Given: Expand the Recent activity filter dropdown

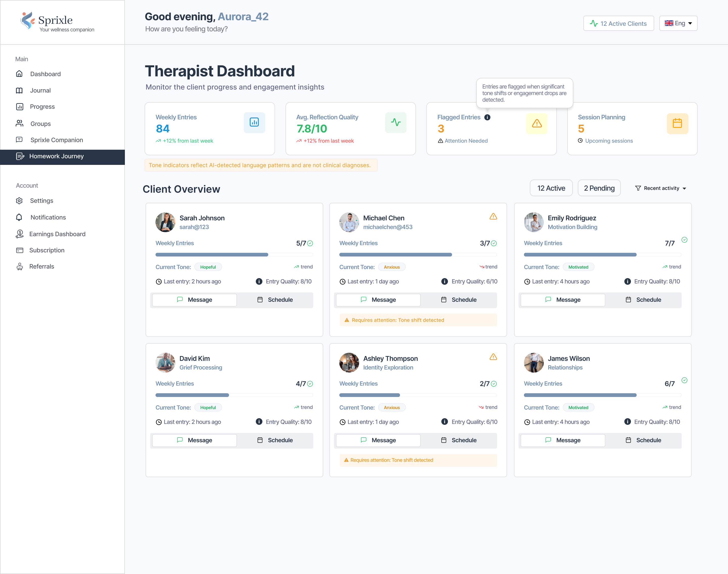Looking at the screenshot, I should 661,188.
